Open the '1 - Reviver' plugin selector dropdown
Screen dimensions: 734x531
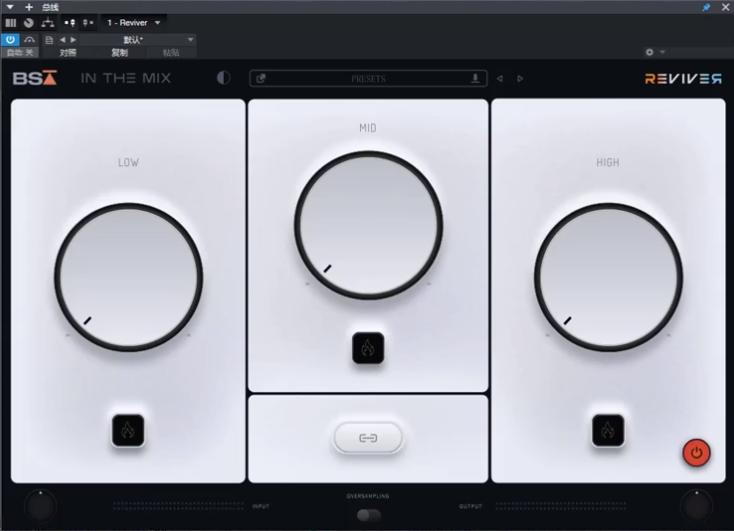(133, 22)
